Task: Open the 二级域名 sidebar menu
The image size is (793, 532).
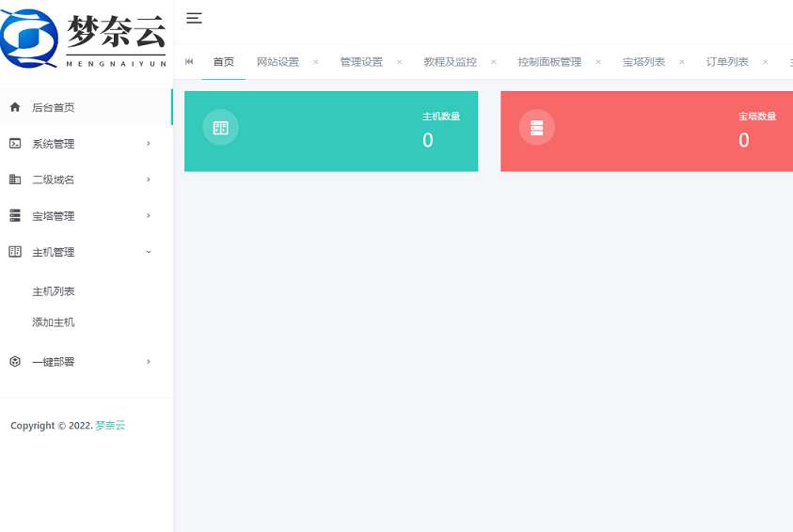Action: pos(86,180)
